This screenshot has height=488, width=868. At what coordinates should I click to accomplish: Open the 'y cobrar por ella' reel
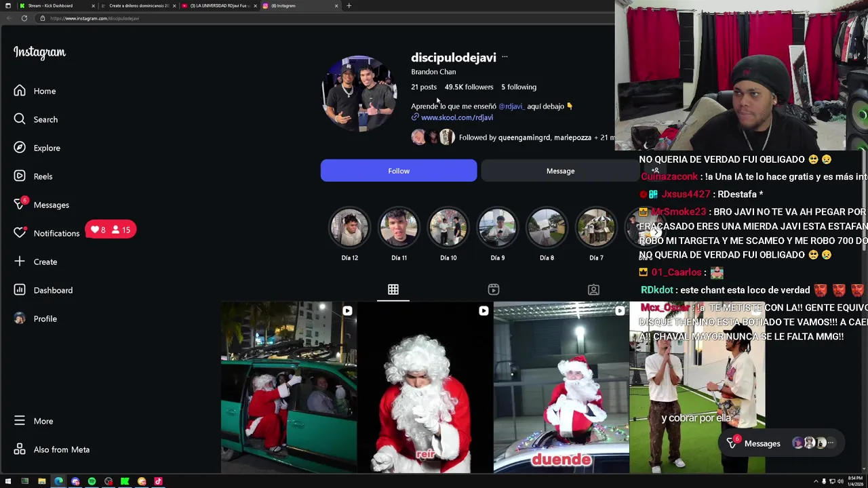click(x=697, y=387)
